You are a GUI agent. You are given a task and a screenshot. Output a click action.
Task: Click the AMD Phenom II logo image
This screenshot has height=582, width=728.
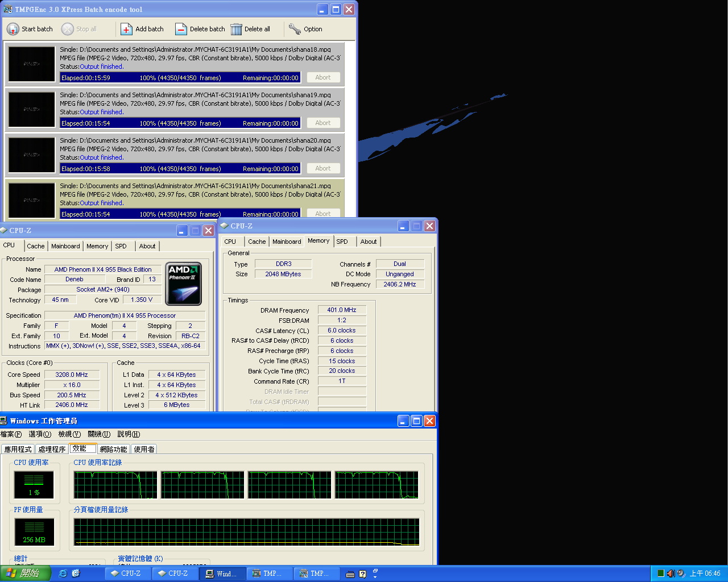[183, 284]
